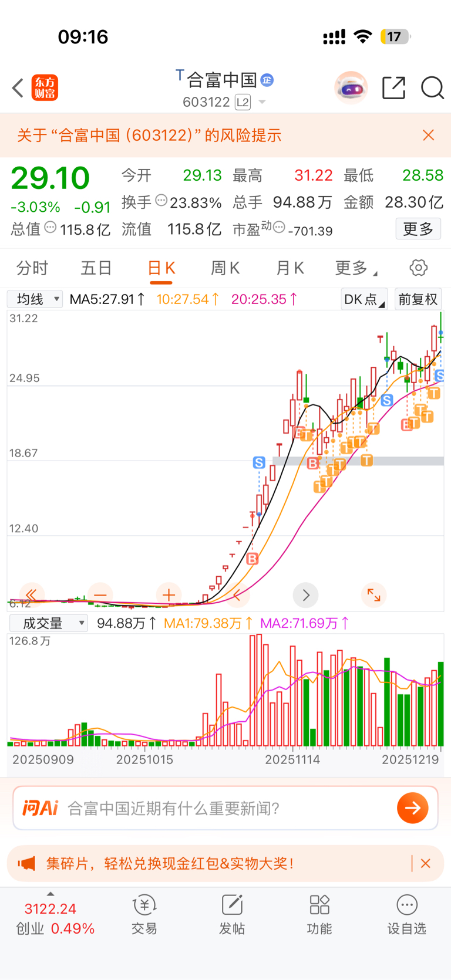Tap the current price 29.10
451x980 pixels.
pos(51,178)
